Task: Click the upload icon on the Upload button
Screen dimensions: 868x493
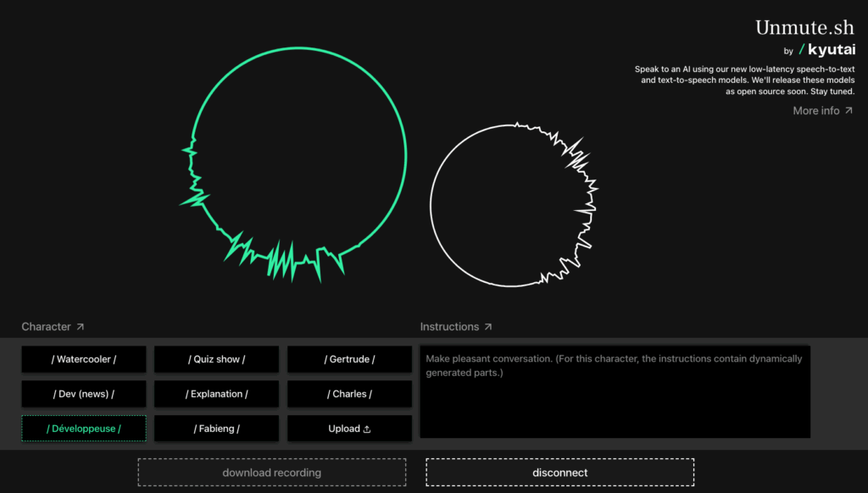Action: click(368, 428)
